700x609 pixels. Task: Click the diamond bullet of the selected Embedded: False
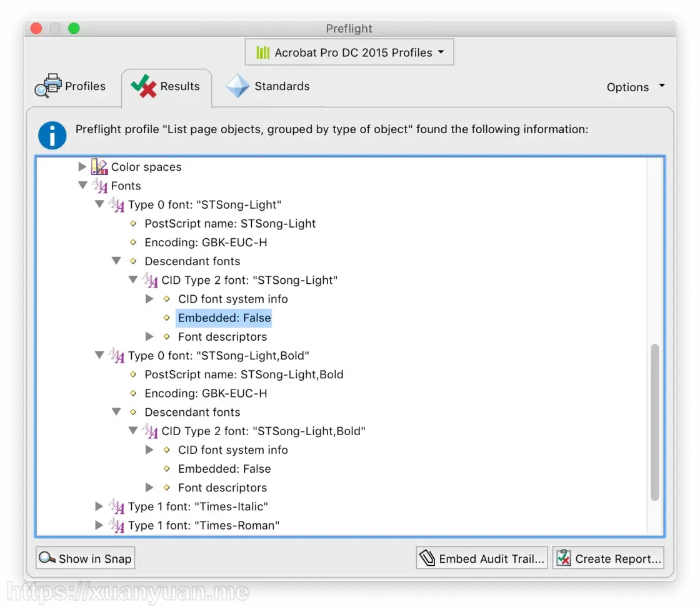pos(166,318)
